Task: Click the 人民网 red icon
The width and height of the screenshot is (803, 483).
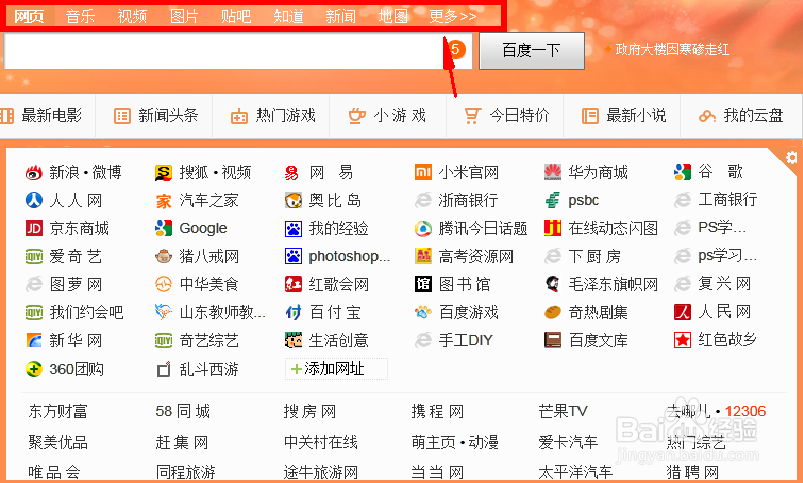Action: tap(682, 311)
